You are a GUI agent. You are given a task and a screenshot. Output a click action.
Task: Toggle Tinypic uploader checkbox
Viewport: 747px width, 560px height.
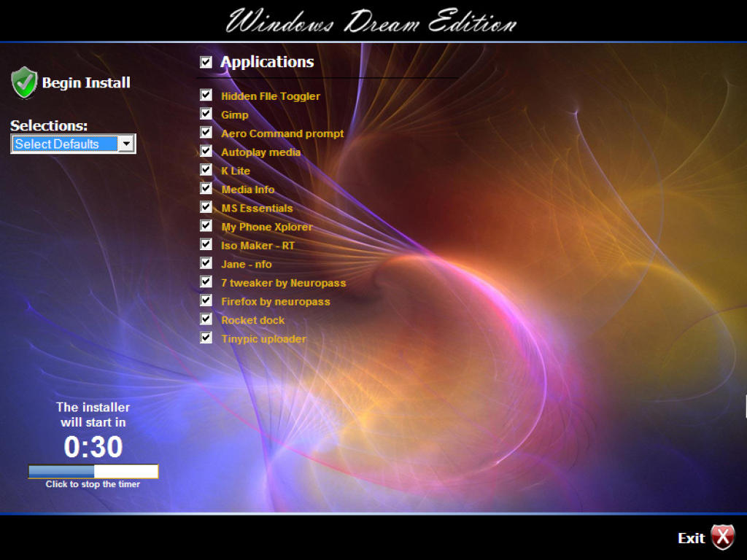(x=206, y=338)
